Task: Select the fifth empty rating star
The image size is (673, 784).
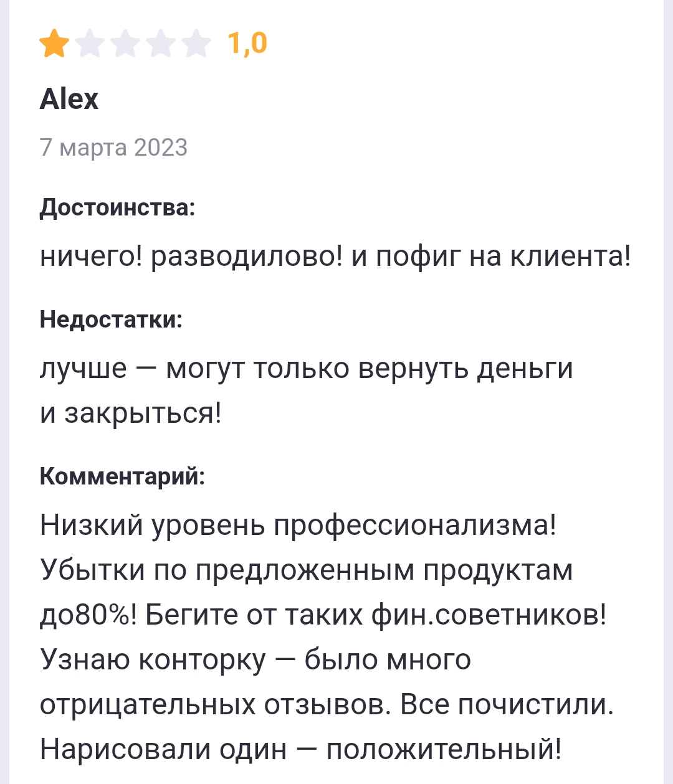Action: coord(197,43)
